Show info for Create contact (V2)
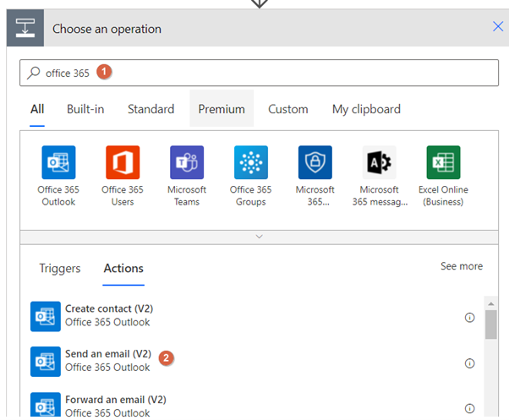 click(x=469, y=317)
